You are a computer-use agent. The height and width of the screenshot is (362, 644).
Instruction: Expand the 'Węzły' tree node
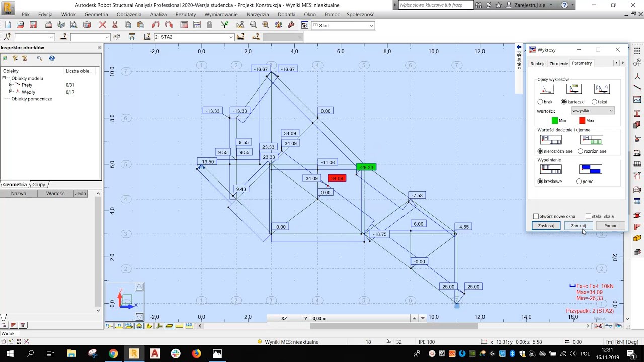pos(11,92)
